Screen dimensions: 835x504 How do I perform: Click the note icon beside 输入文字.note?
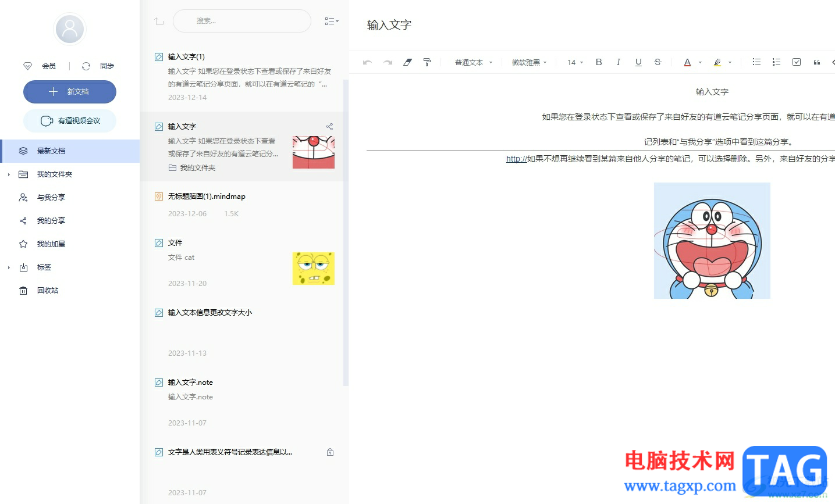pyautogui.click(x=159, y=383)
